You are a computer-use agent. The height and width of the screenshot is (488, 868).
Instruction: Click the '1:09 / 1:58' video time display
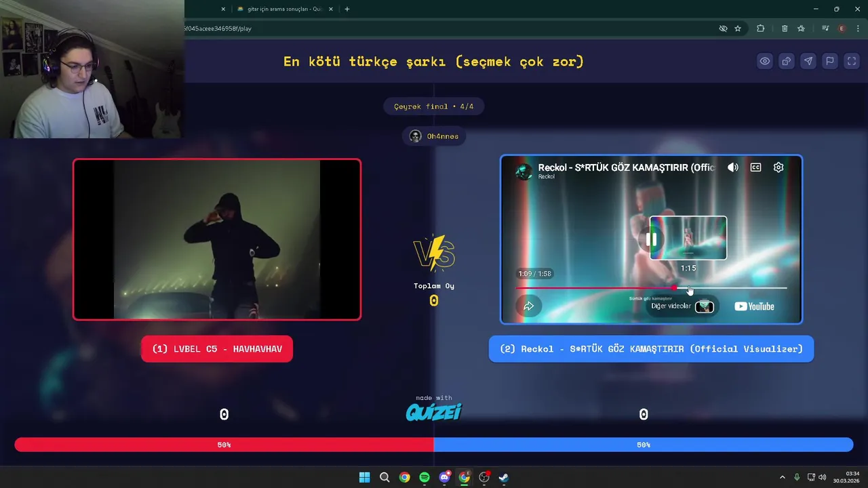tap(535, 274)
